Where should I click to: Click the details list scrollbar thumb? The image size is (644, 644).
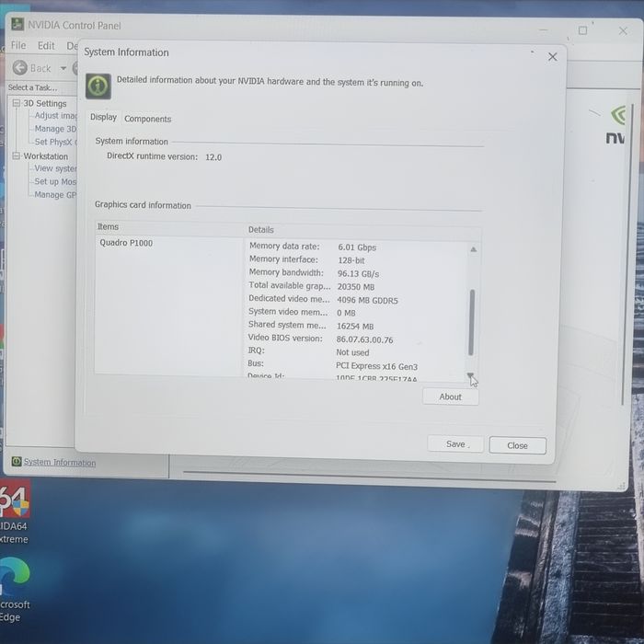(x=472, y=322)
